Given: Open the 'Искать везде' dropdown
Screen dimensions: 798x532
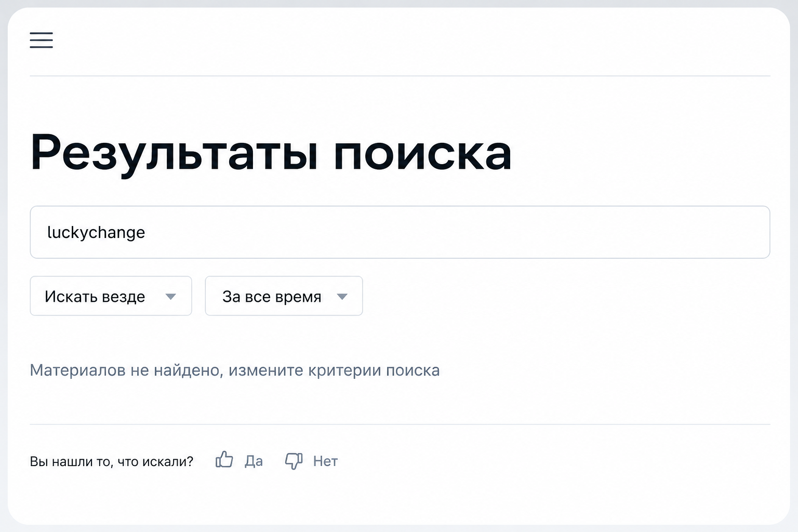Looking at the screenshot, I should (111, 296).
